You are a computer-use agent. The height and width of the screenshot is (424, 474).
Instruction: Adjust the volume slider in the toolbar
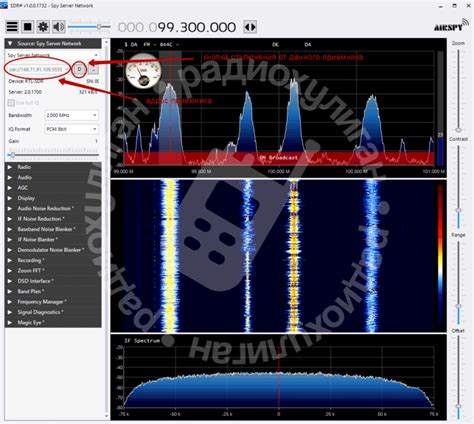click(89, 27)
